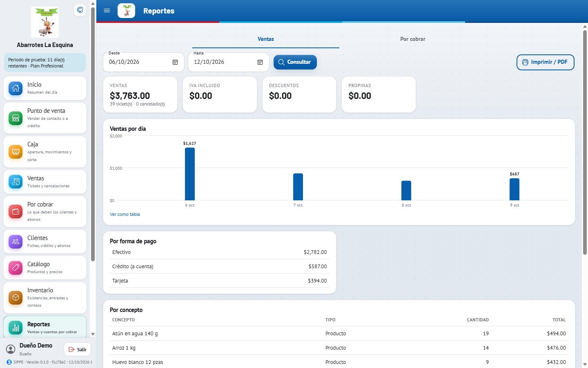Click the 7 oct sales bar
Viewport: 588px width, 368px height.
(x=298, y=187)
